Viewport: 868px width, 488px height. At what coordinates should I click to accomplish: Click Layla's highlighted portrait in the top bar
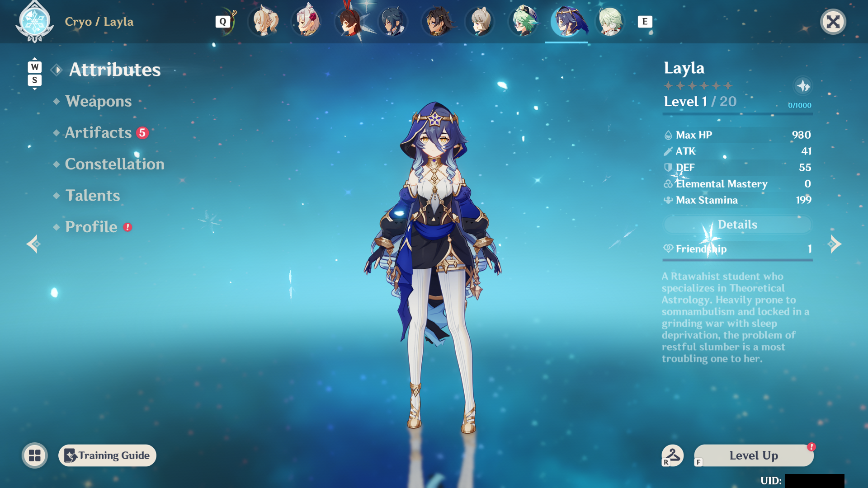click(567, 21)
